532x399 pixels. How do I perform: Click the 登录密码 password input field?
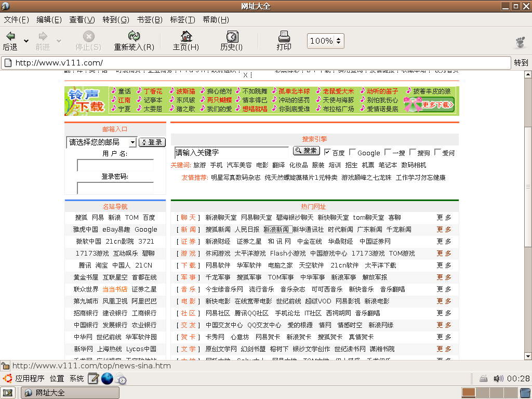point(115,188)
